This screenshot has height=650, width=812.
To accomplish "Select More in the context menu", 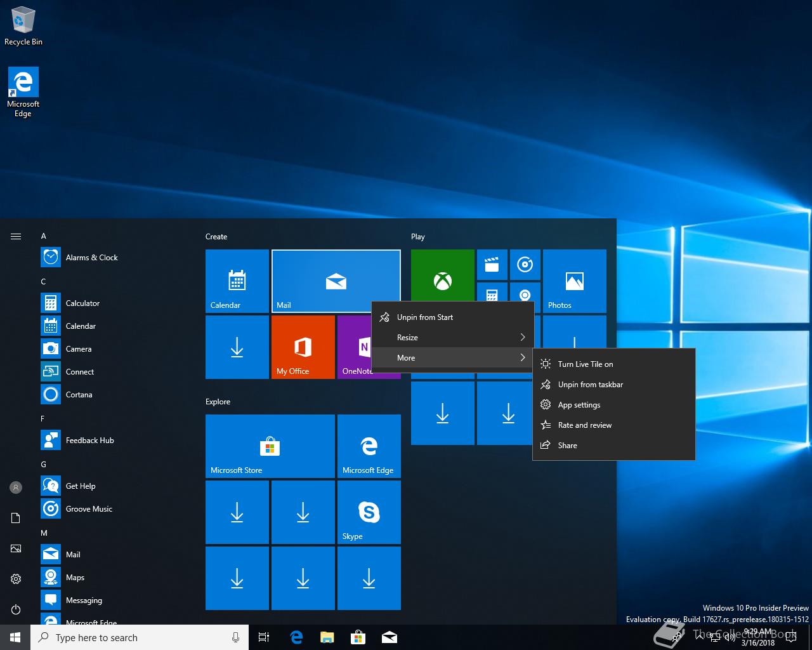I will coord(452,358).
